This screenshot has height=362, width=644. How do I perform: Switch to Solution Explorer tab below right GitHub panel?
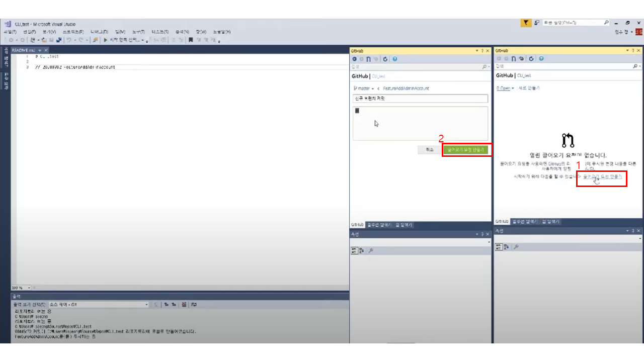tap(525, 221)
